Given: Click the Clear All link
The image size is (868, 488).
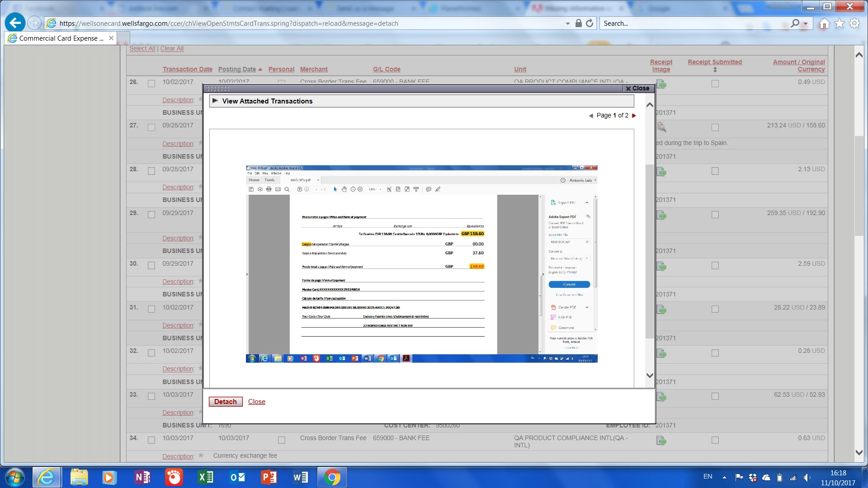Looking at the screenshot, I should (x=172, y=48).
